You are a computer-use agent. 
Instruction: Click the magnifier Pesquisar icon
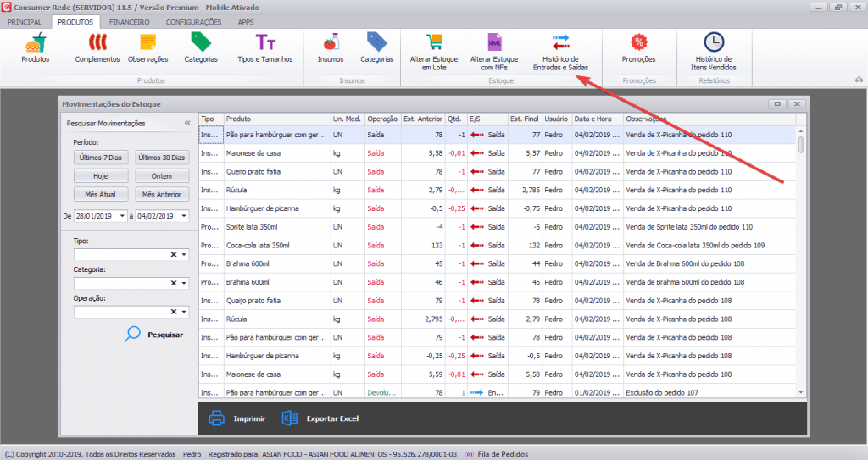pos(132,335)
